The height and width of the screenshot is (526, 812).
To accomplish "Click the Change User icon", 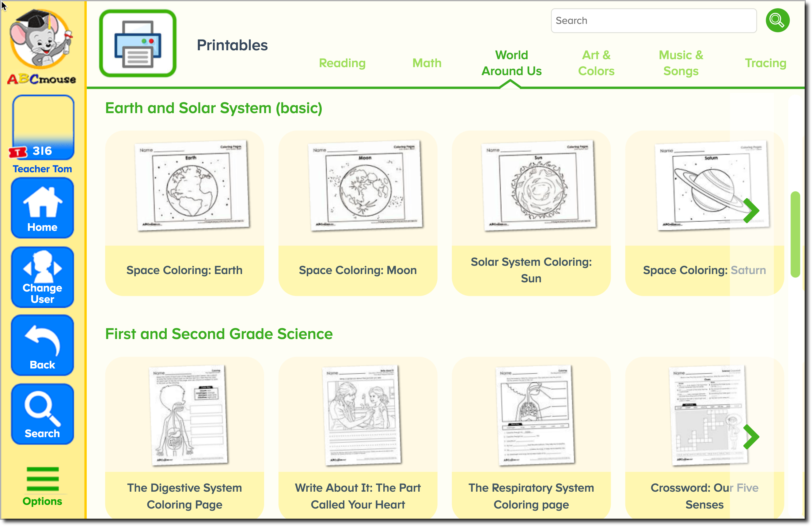I will pos(42,277).
